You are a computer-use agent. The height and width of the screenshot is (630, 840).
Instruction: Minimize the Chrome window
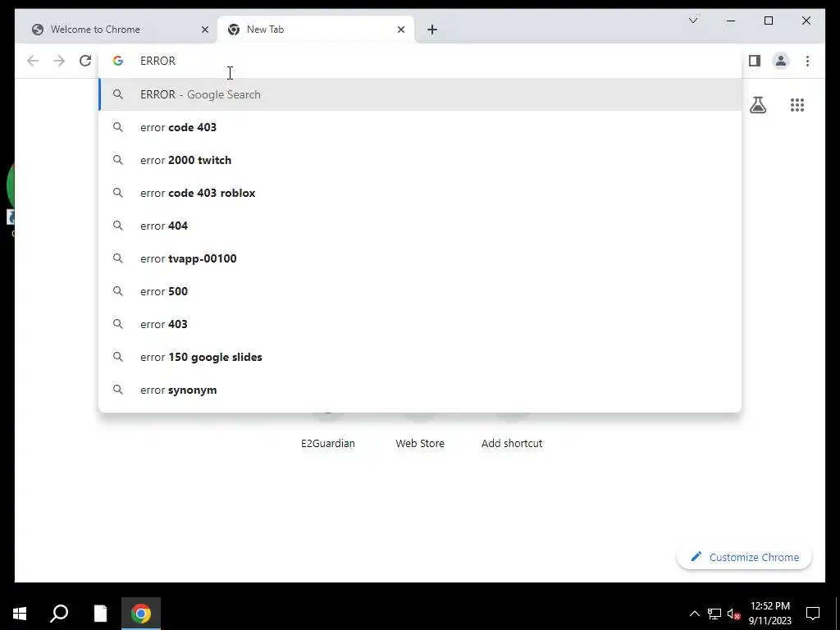click(731, 21)
